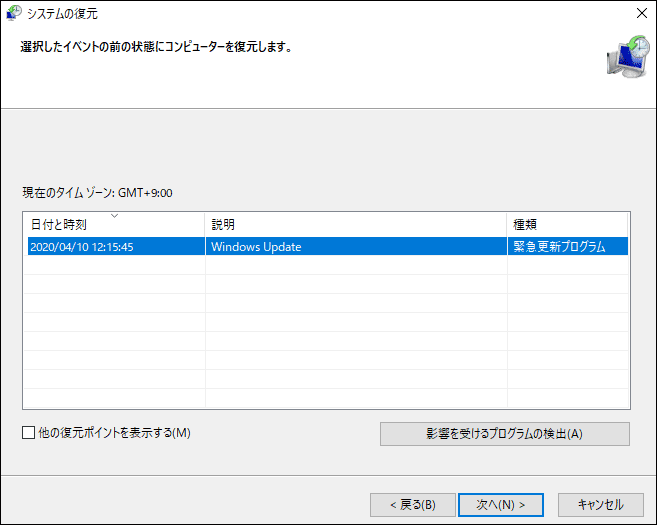Screen dimensions: 657x525
Task: Proceed with 次へ(N) button
Action: coord(501,505)
